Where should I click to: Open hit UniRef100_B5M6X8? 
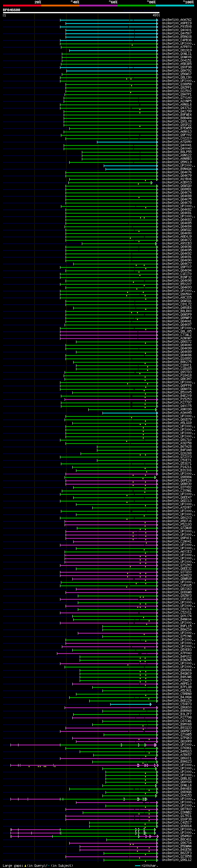[x=176, y=37]
